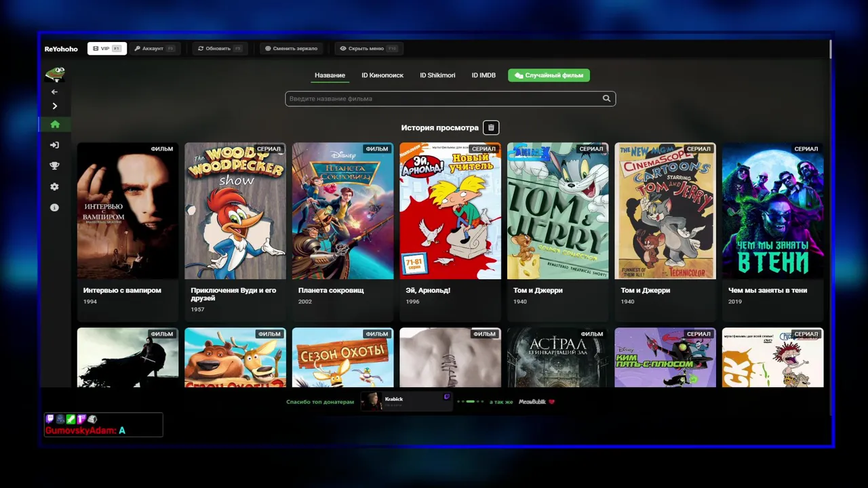The width and height of the screenshot is (868, 488).
Task: Switch to the ID IMDB tab
Action: click(484, 75)
